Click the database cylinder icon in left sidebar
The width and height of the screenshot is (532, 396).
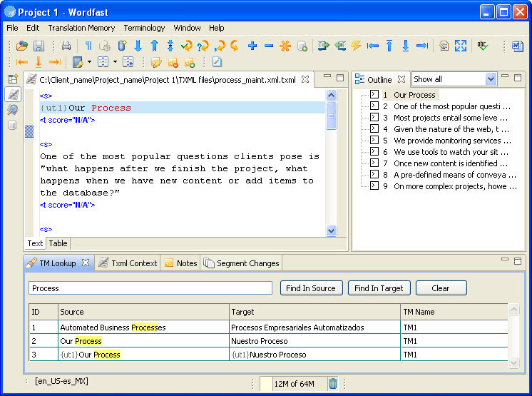(12, 125)
